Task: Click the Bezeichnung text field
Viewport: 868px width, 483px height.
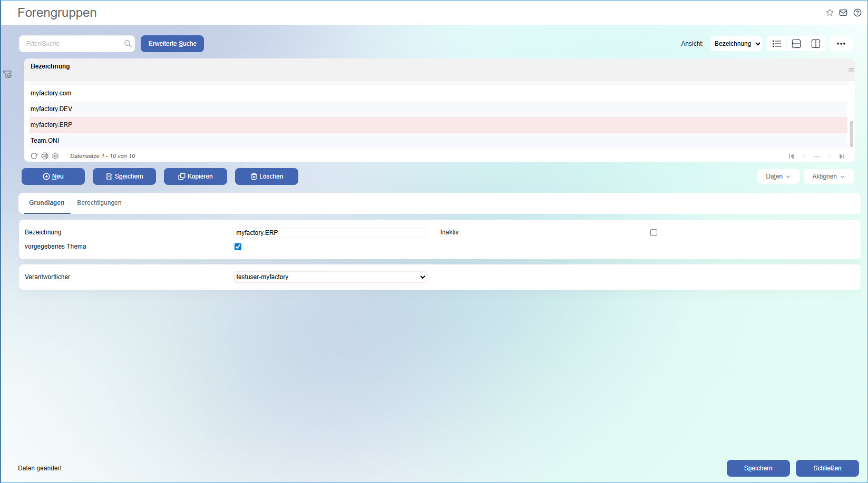Action: pyautogui.click(x=330, y=232)
